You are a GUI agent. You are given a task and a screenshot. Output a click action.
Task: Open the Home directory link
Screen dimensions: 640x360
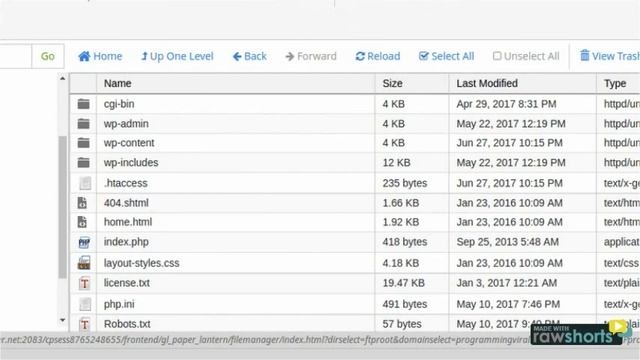click(x=100, y=56)
